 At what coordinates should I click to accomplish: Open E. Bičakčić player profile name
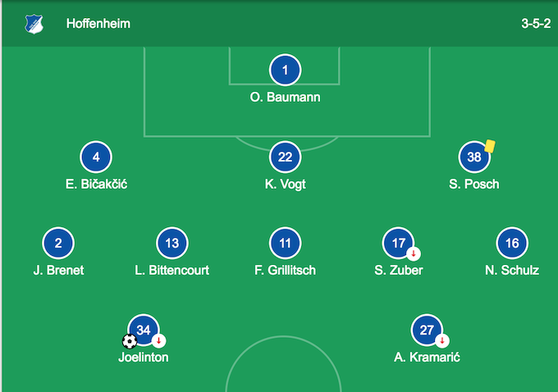click(x=96, y=184)
